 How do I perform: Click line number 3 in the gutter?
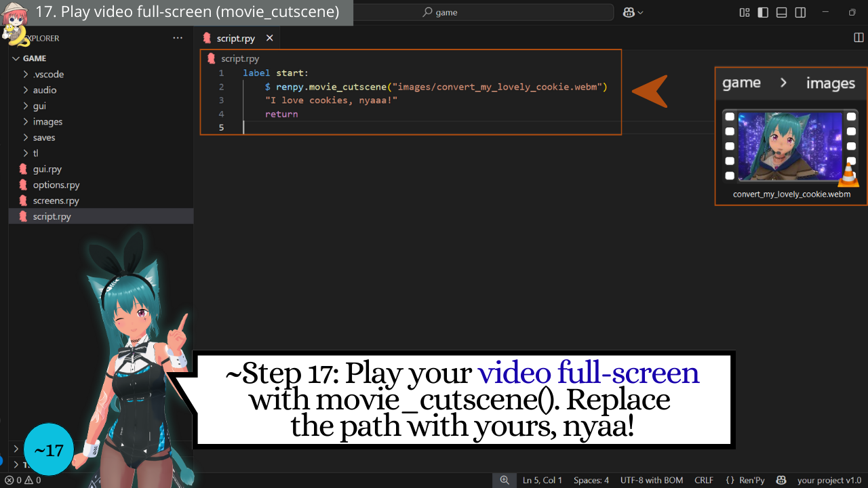(x=221, y=100)
